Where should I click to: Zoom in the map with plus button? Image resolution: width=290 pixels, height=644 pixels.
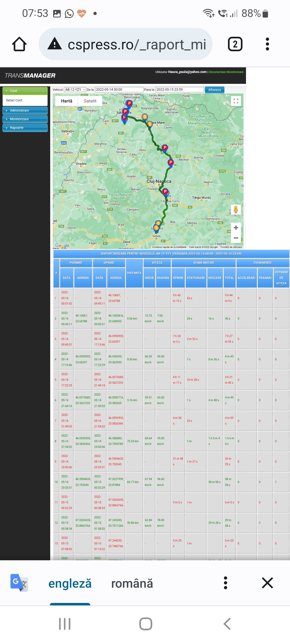(236, 228)
